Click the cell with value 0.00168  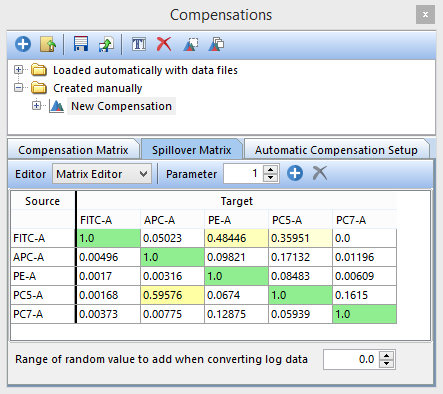[108, 295]
